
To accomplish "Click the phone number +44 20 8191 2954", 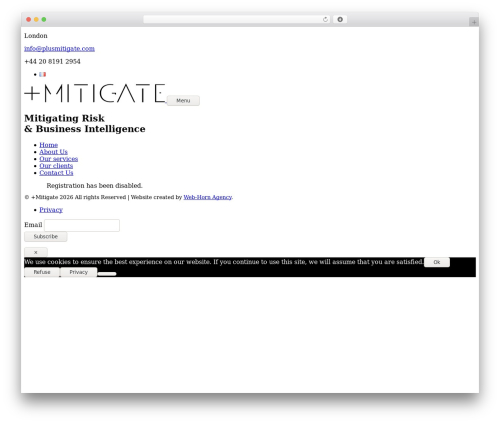I will point(52,62).
